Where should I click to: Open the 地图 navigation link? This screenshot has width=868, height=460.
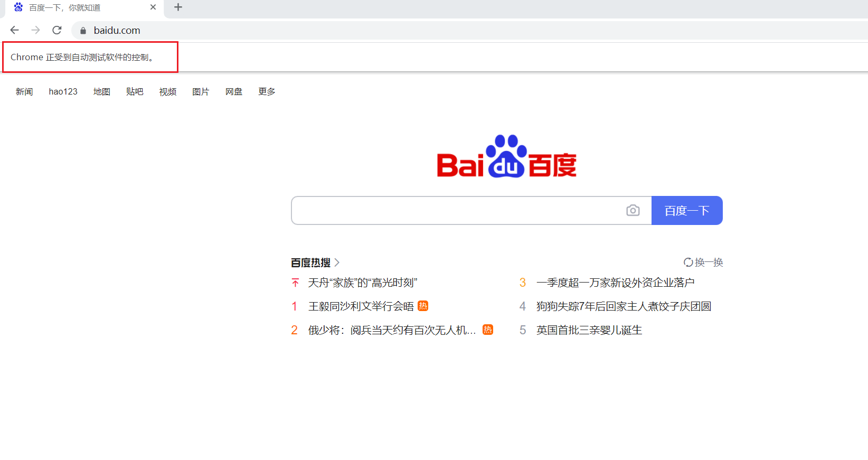102,92
